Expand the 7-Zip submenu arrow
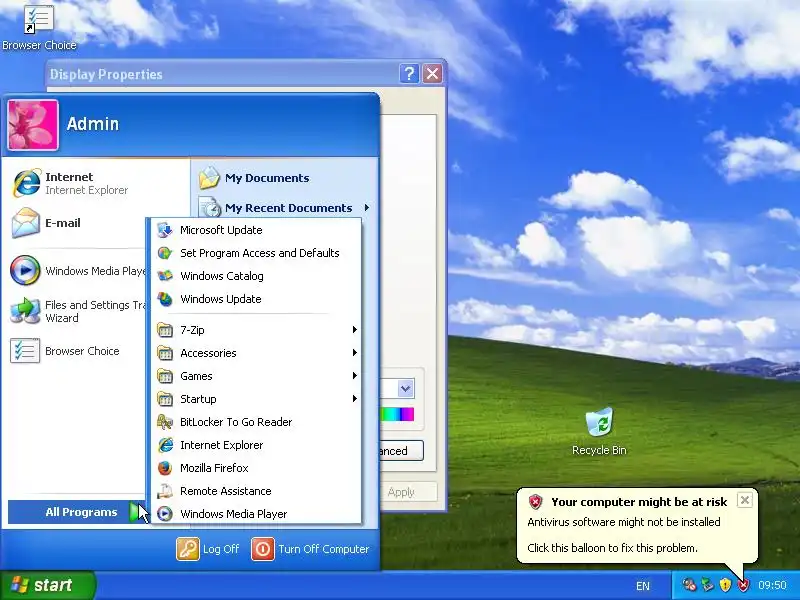Image resolution: width=800 pixels, height=600 pixels. pyautogui.click(x=354, y=330)
